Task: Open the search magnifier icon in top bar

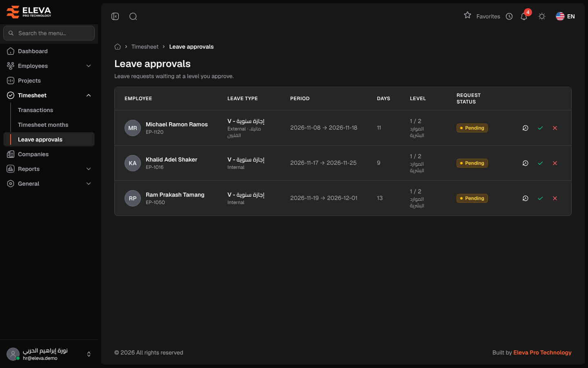Action: tap(133, 16)
